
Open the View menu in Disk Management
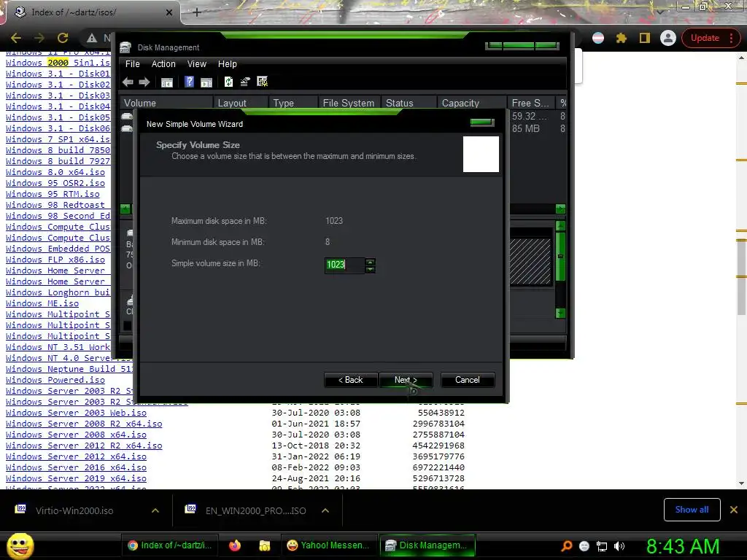[197, 64]
